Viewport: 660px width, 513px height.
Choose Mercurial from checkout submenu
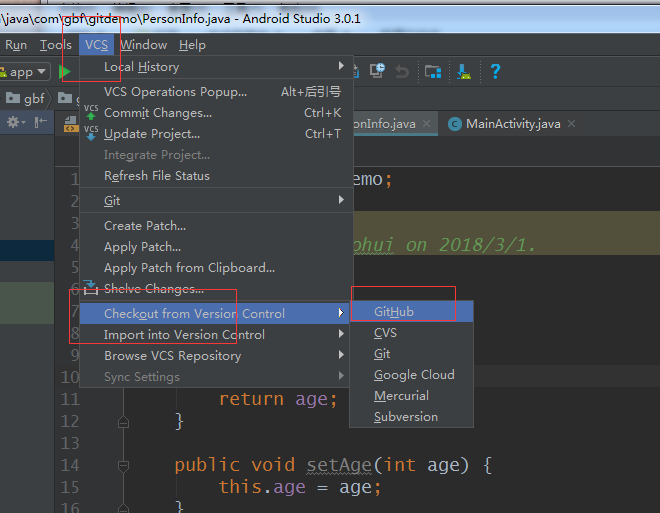(412, 396)
